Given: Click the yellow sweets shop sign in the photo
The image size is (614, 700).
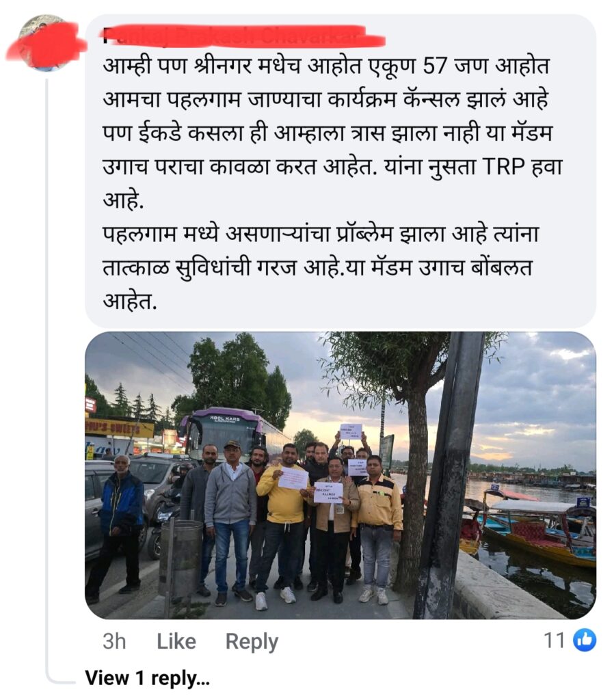Looking at the screenshot, I should click(120, 429).
